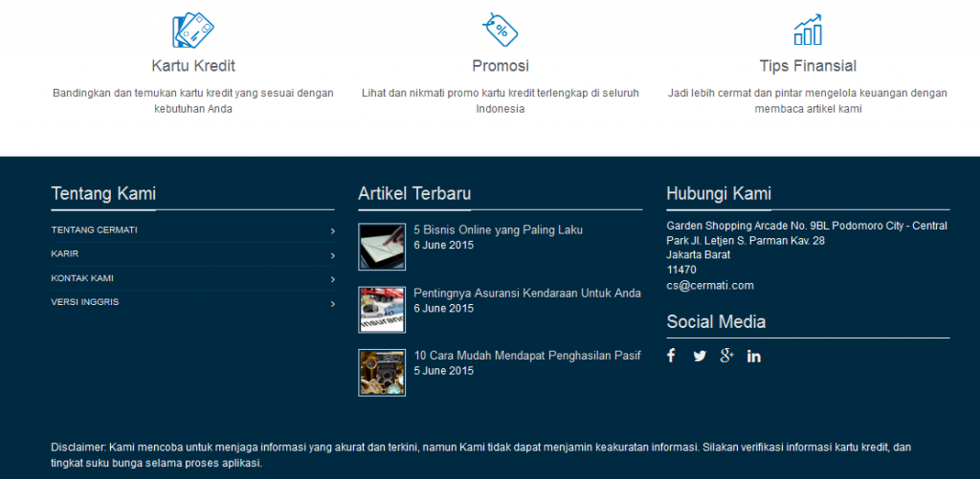Open Promosi heading link
The image size is (980, 479).
[x=500, y=66]
